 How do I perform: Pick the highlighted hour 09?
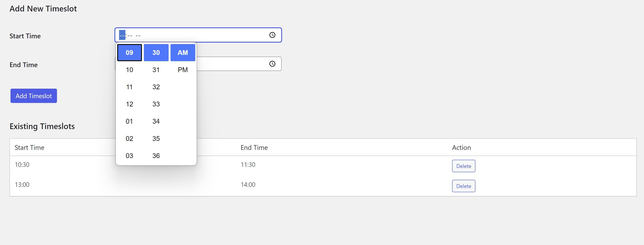[x=129, y=53]
